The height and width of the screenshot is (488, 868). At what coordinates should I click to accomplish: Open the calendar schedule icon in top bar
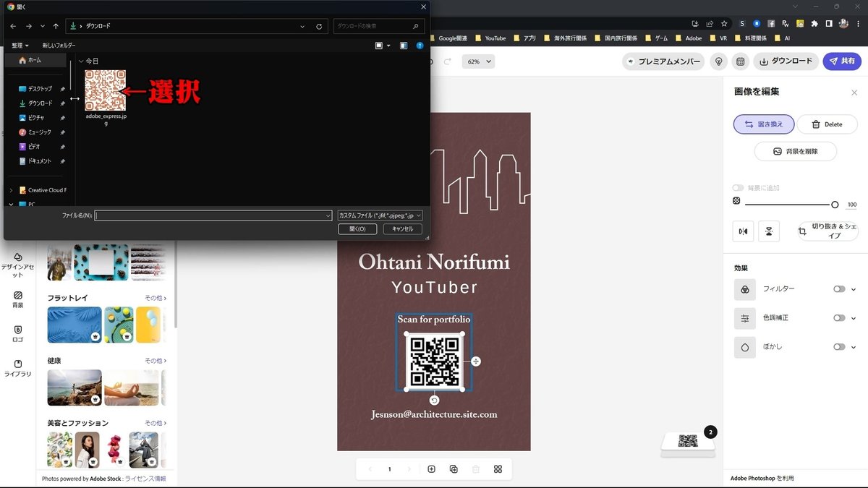[x=740, y=61]
